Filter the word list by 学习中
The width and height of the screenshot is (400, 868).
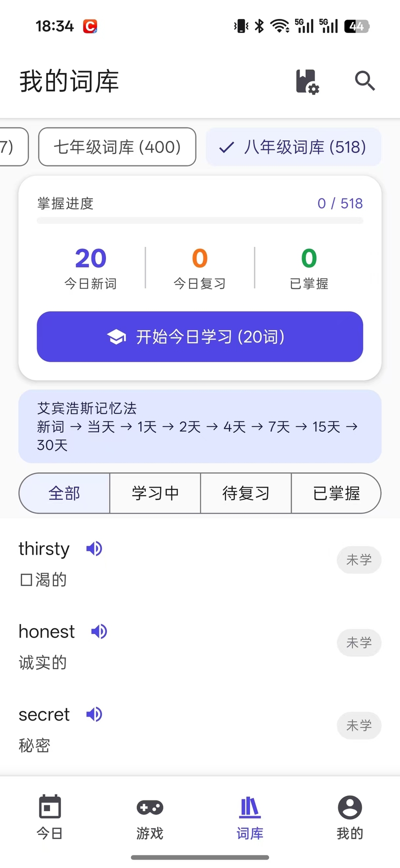(155, 493)
